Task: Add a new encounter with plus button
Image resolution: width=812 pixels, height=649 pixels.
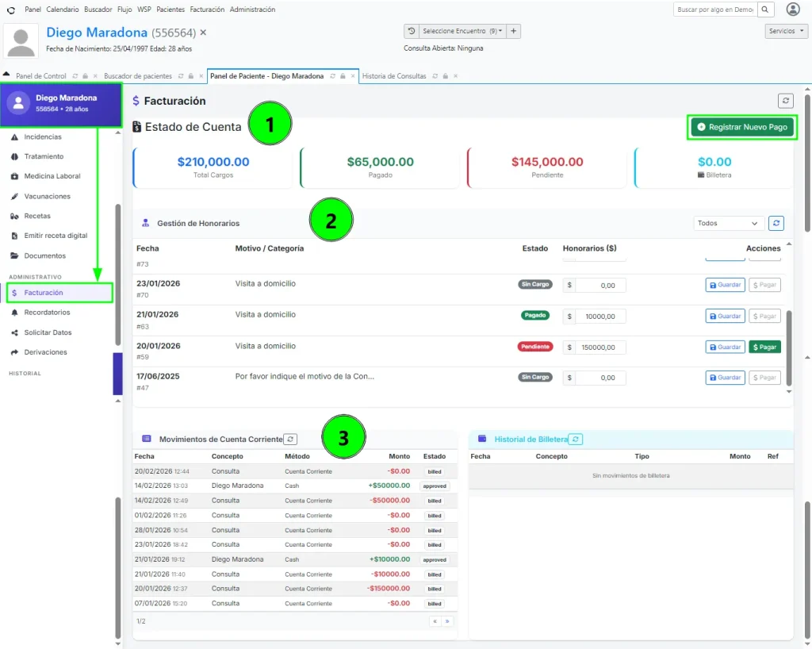Action: point(513,31)
